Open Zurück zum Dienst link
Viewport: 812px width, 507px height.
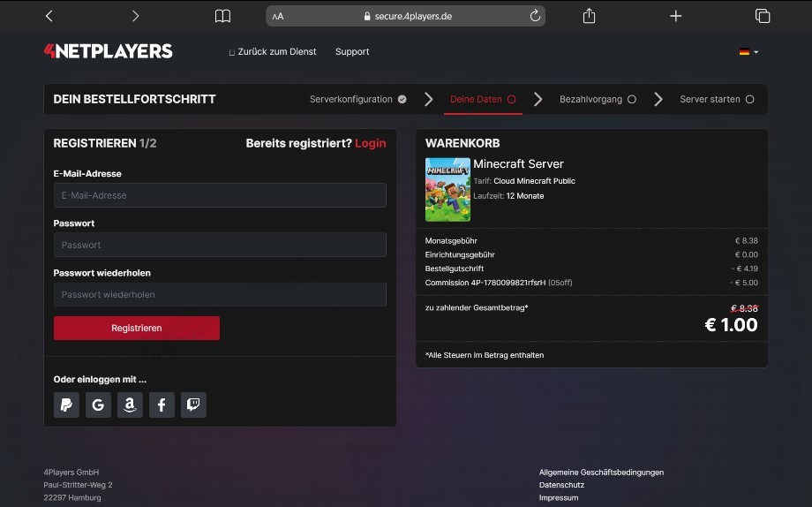[273, 52]
